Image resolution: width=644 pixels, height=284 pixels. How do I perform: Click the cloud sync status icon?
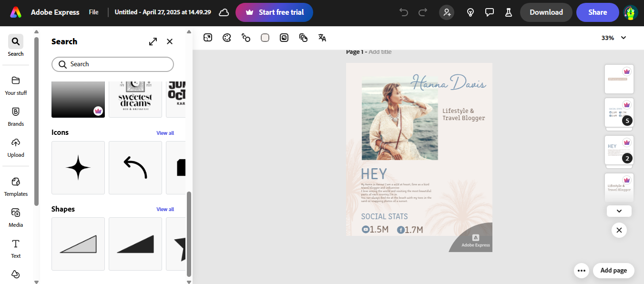coord(224,12)
